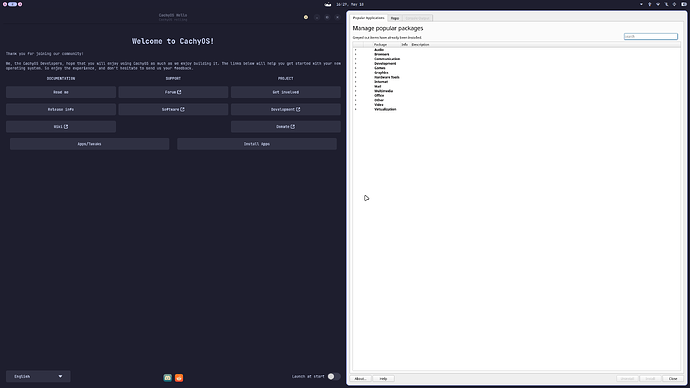Expand the Virtualization category
This screenshot has height=388, width=690.
coord(356,109)
